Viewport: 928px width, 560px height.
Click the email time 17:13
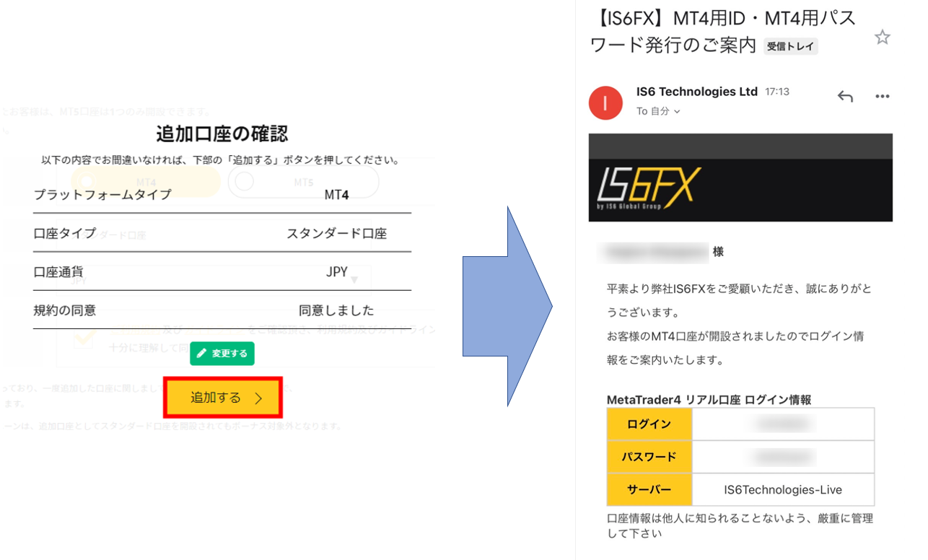[777, 92]
